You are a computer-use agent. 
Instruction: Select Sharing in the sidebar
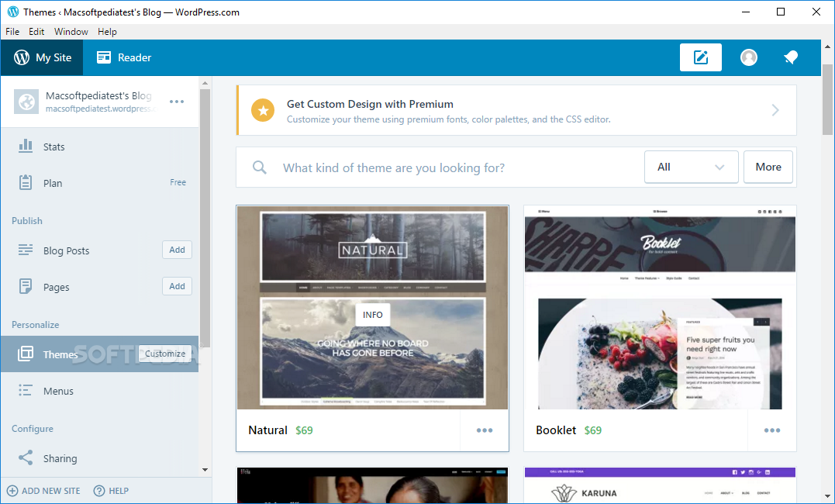click(99, 458)
